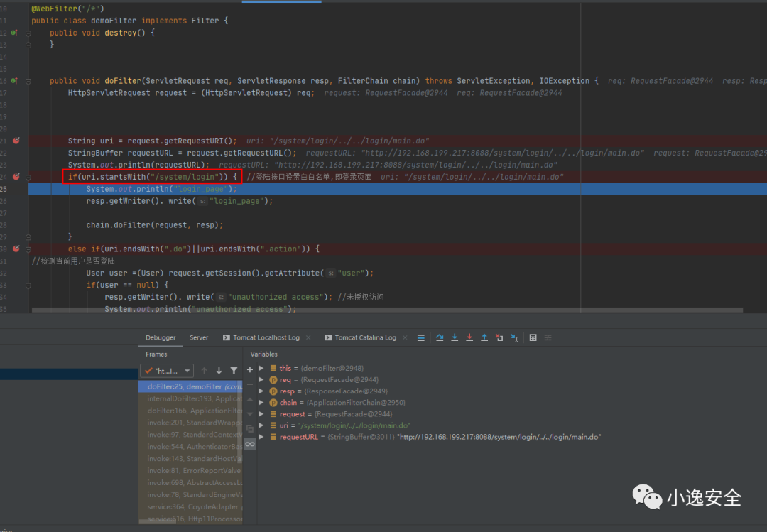Viewport: 767px width, 532px height.
Task: Click override gutter icon at line 12
Action: [14, 33]
